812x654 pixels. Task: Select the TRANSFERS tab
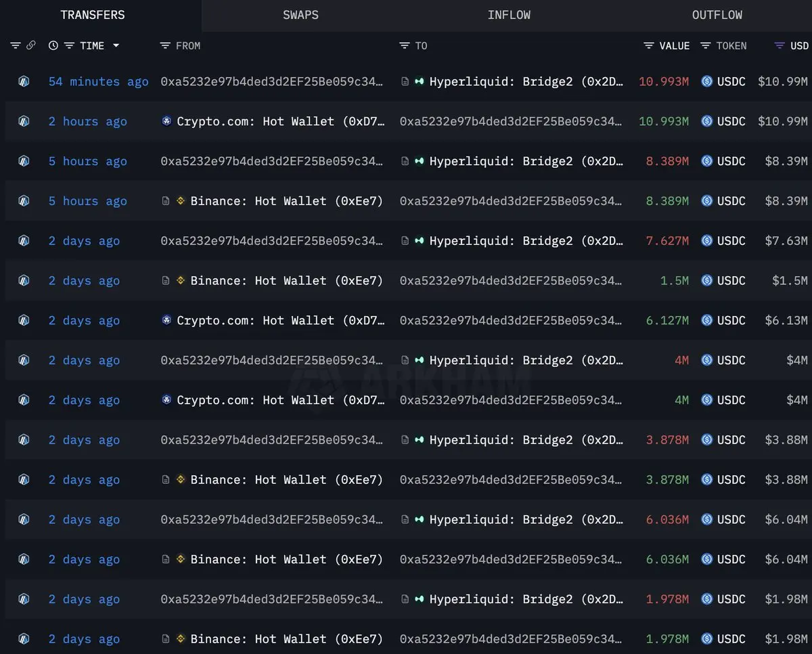pos(93,15)
